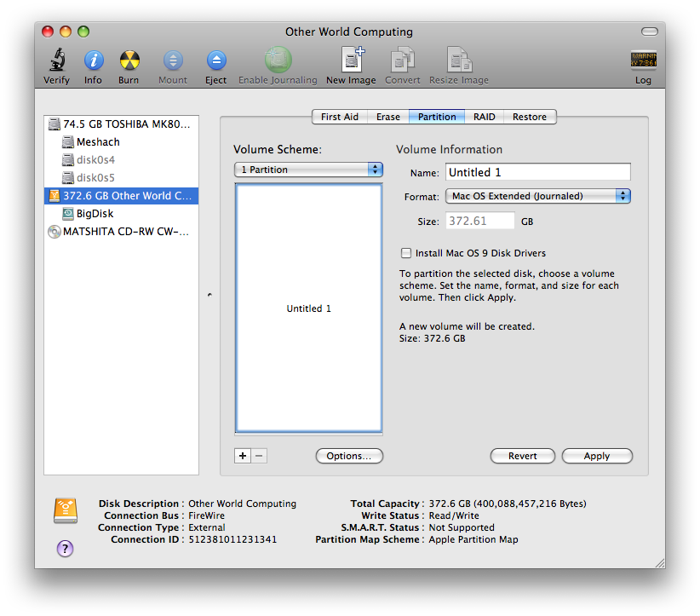Select the Meshach volume
Screen dimensions: 700x616
[x=121, y=142]
